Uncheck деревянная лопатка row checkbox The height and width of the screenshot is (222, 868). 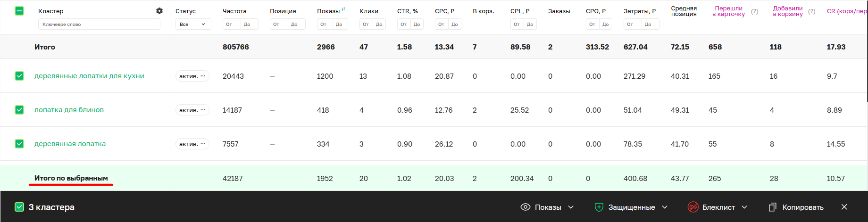click(x=19, y=144)
